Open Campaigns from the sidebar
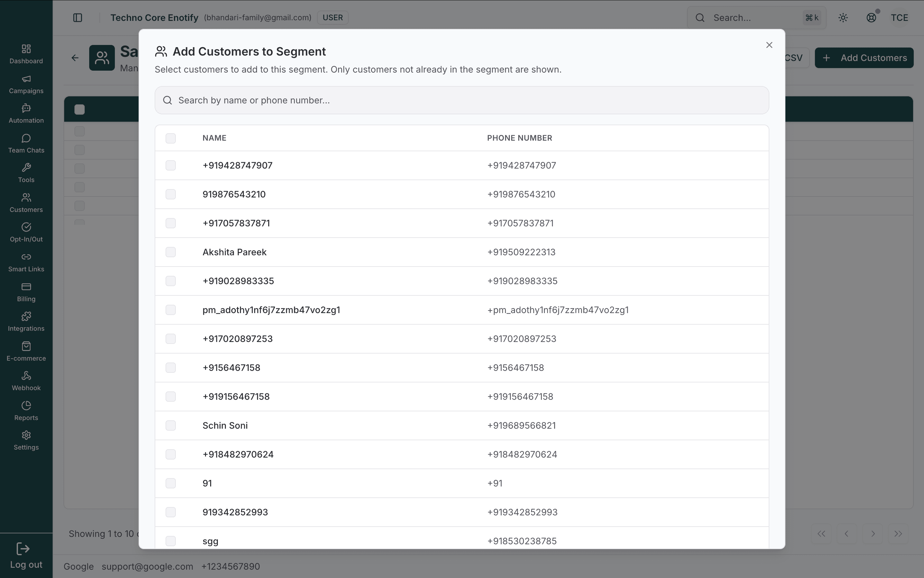Viewport: 924px width, 578px height. pyautogui.click(x=26, y=84)
